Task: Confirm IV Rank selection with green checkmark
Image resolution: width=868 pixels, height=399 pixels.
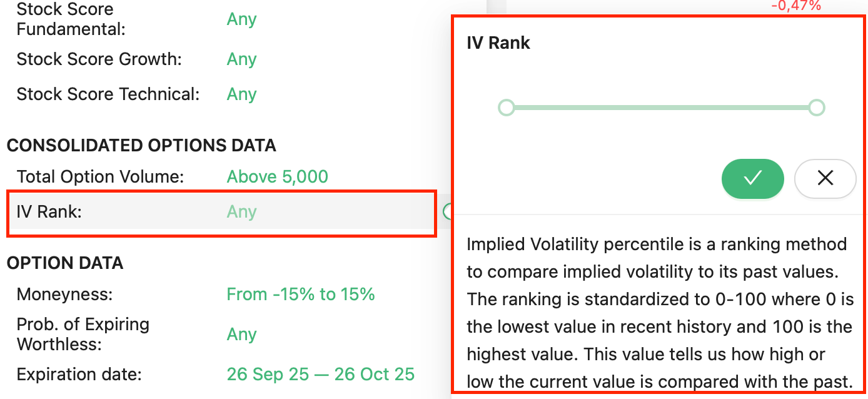Action: (752, 179)
